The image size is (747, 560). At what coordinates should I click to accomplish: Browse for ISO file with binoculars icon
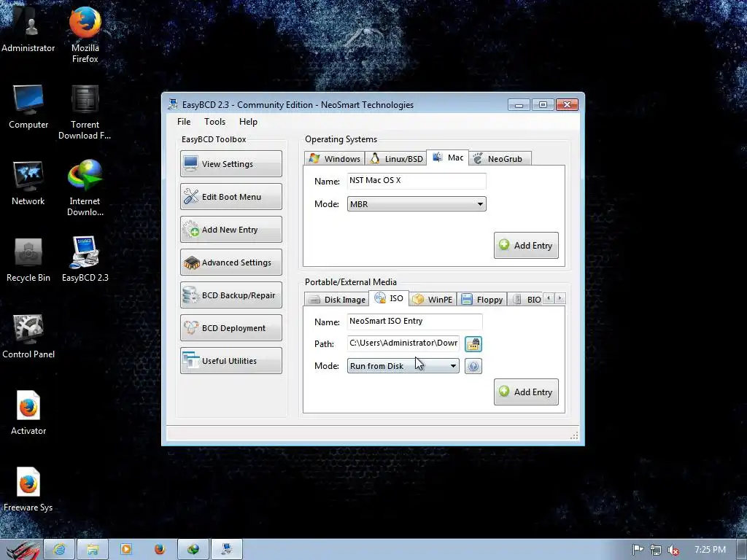point(473,344)
